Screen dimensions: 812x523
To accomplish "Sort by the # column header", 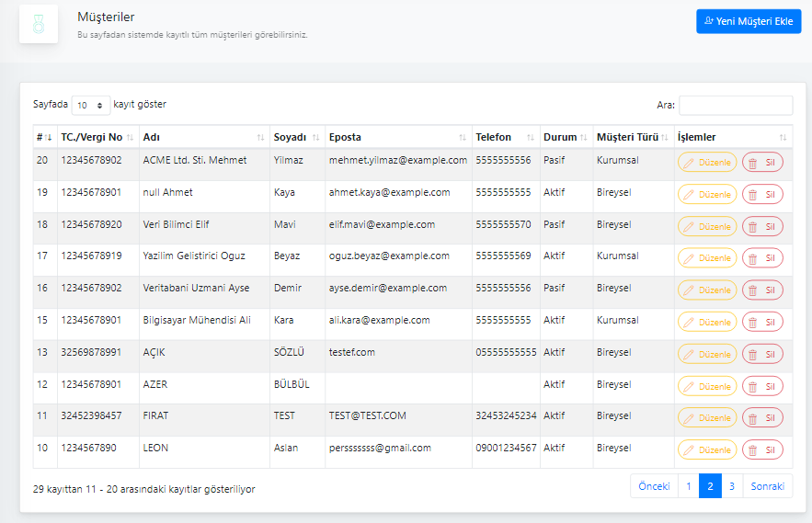I will [x=44, y=137].
